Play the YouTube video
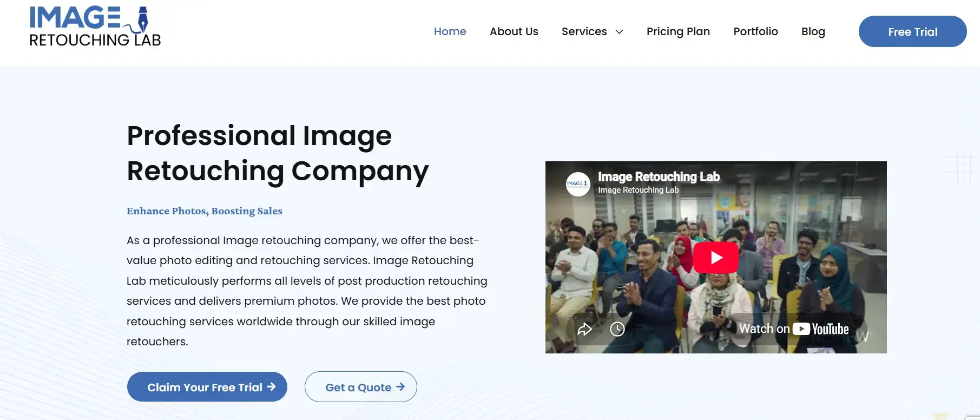980x420 pixels. (716, 258)
